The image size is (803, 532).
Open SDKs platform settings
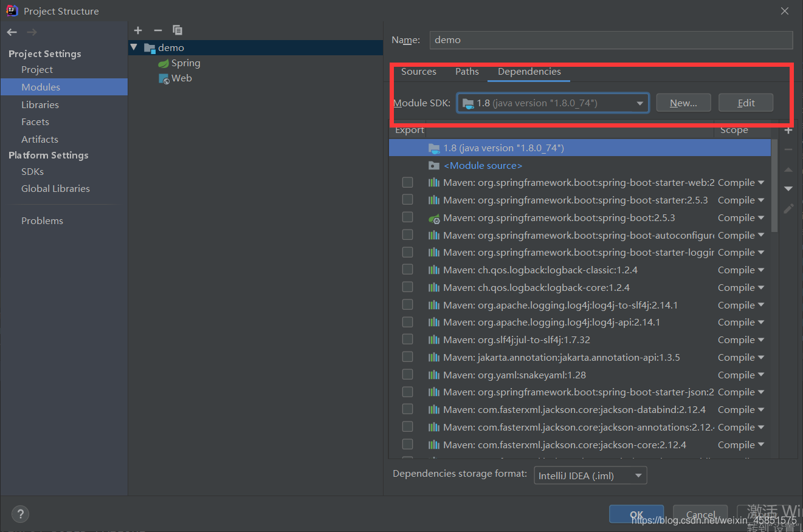click(x=32, y=172)
